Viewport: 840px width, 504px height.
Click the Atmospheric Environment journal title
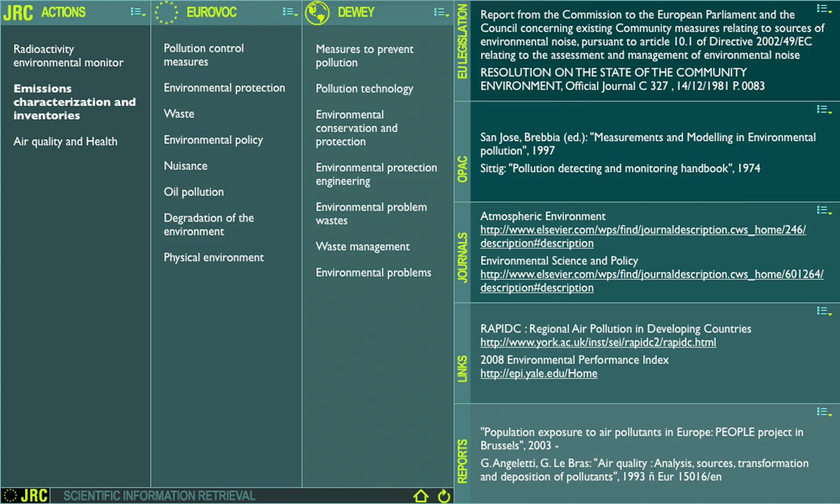543,216
